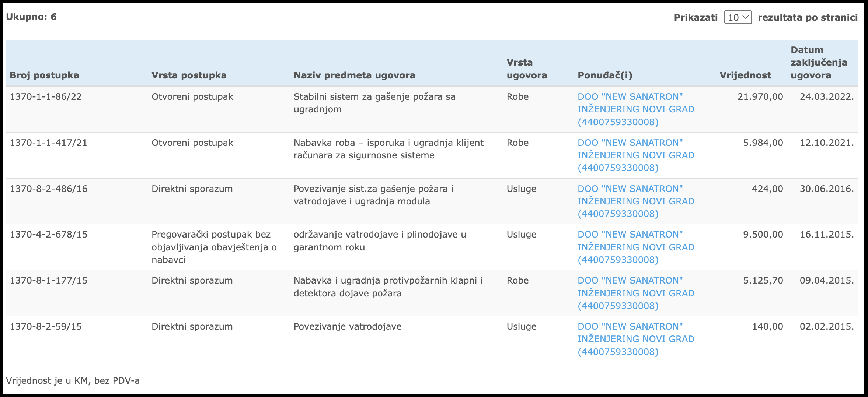Open the NEW SANATRON supplier link for 1370-4-2-678/15
This screenshot has width=868, height=397.
tap(636, 247)
